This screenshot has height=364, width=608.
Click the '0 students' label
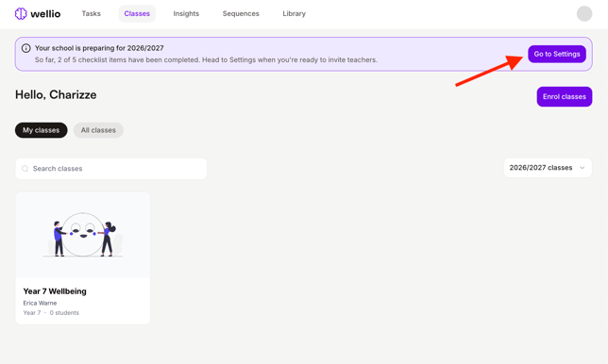coord(64,313)
